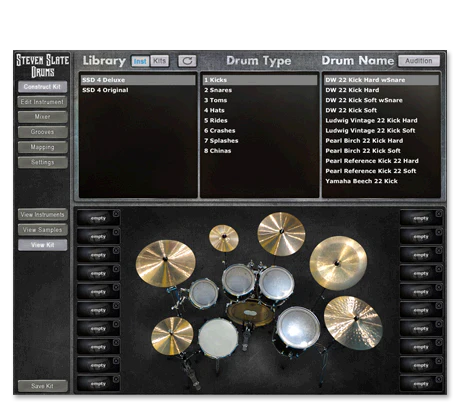The height and width of the screenshot is (416, 460).
Task: Select the right rack tom above the kick
Action: pos(276,283)
